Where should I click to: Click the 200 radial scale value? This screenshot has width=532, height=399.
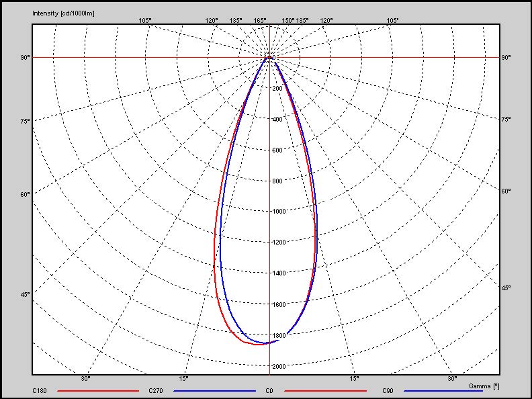pyautogui.click(x=277, y=89)
